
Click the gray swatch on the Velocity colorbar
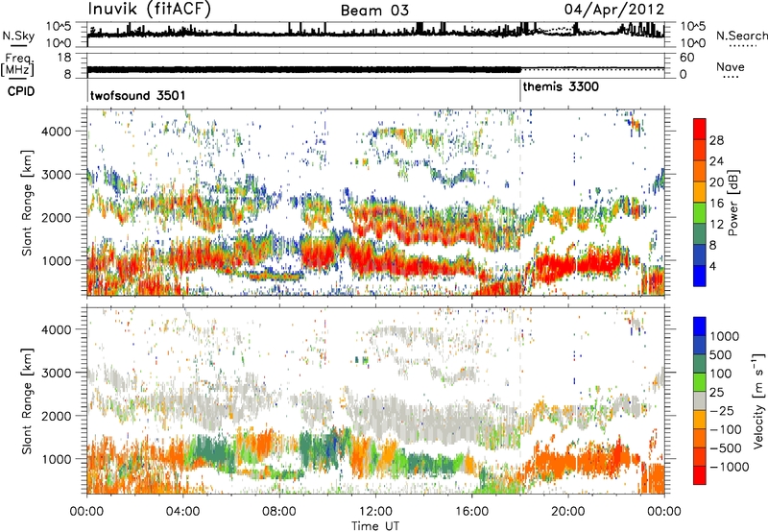point(700,401)
